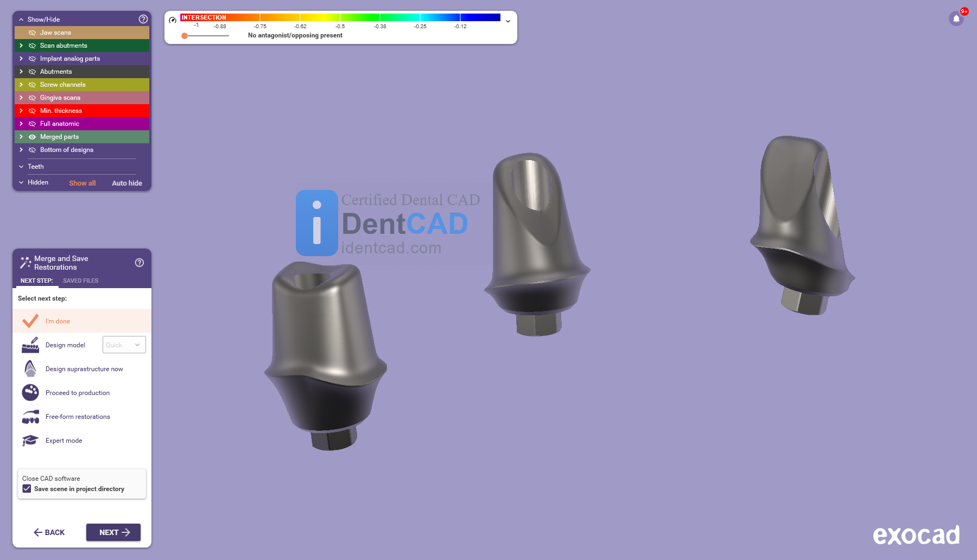Click the intersection distance slider handle
Image resolution: width=977 pixels, height=560 pixels.
(185, 36)
